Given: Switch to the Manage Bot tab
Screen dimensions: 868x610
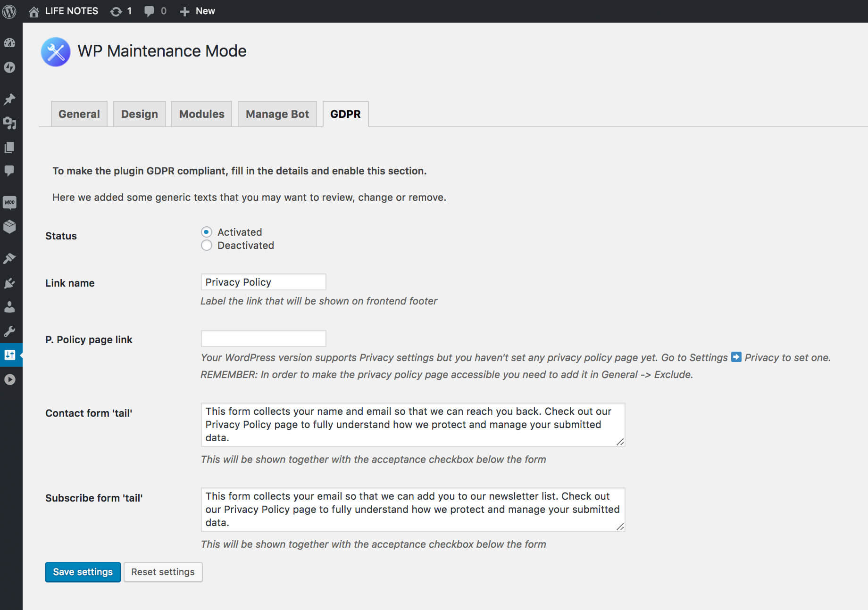Looking at the screenshot, I should tap(277, 114).
